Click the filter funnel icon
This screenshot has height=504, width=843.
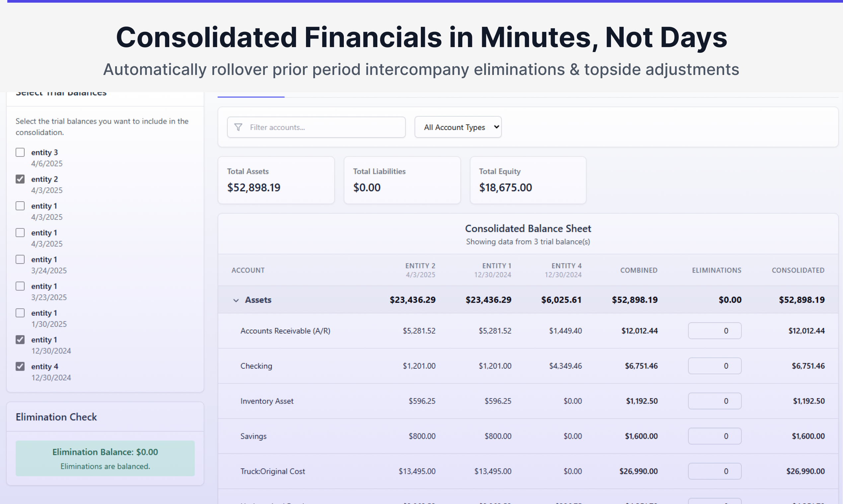pos(238,127)
